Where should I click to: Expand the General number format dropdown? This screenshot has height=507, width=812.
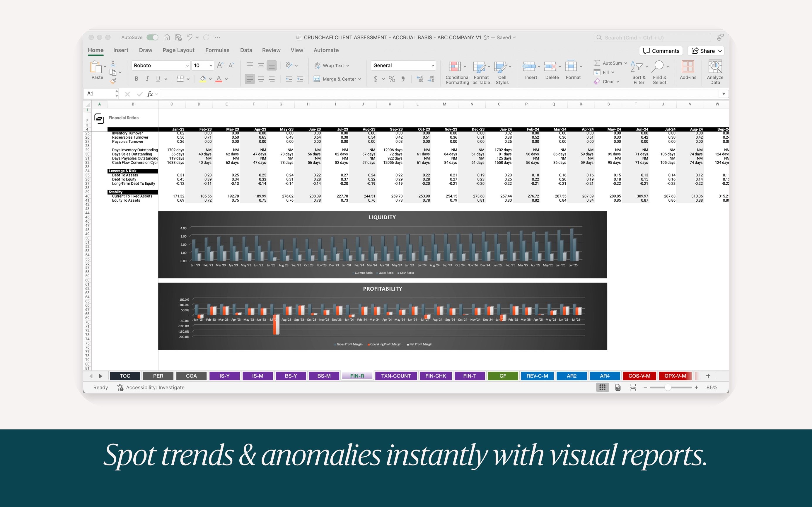click(432, 65)
